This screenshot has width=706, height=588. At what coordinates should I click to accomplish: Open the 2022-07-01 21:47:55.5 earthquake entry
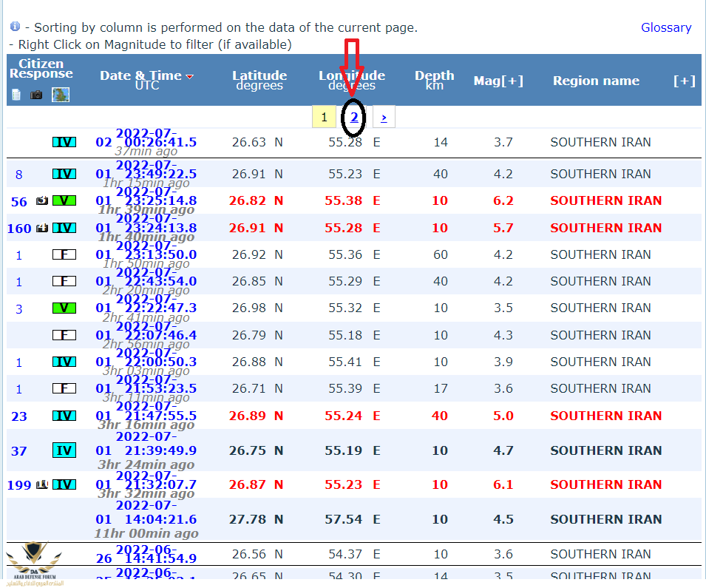click(x=146, y=416)
